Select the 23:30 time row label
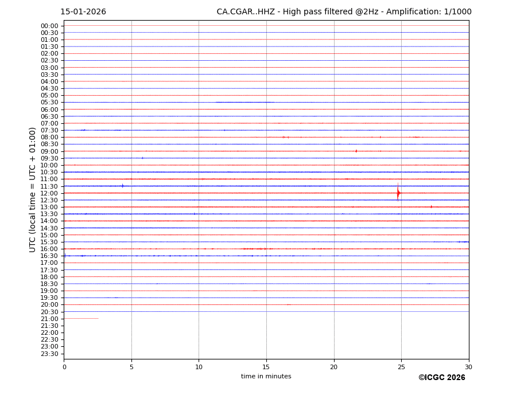The width and height of the screenshot is (532, 399). [49, 354]
